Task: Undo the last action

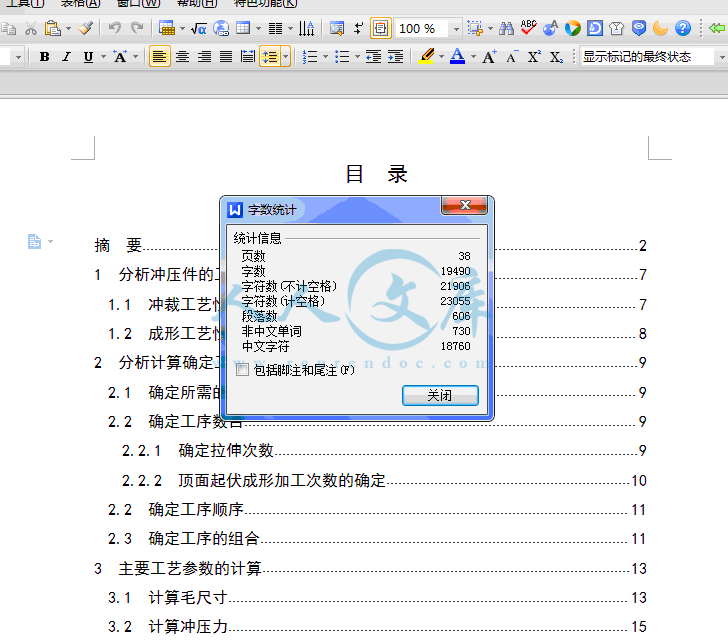Action: [x=115, y=29]
